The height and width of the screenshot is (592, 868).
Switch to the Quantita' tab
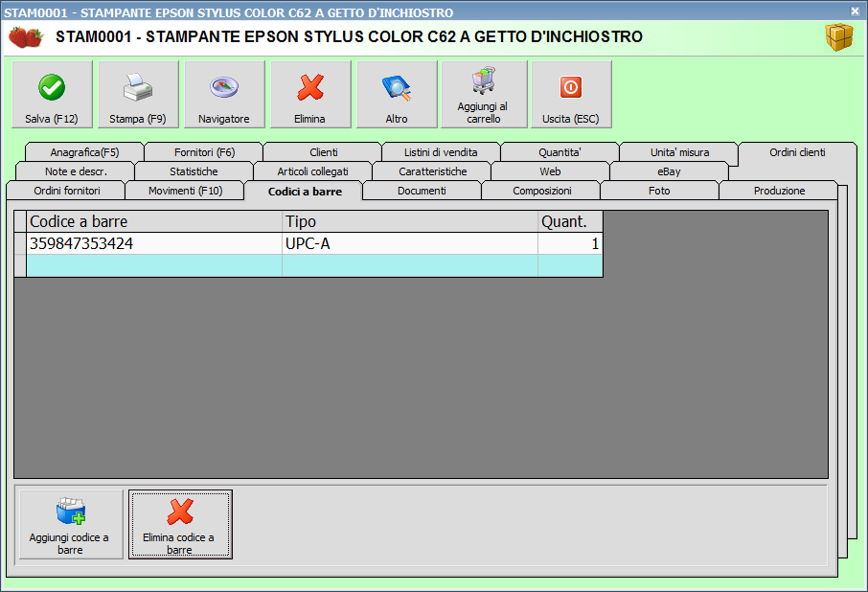tap(560, 152)
